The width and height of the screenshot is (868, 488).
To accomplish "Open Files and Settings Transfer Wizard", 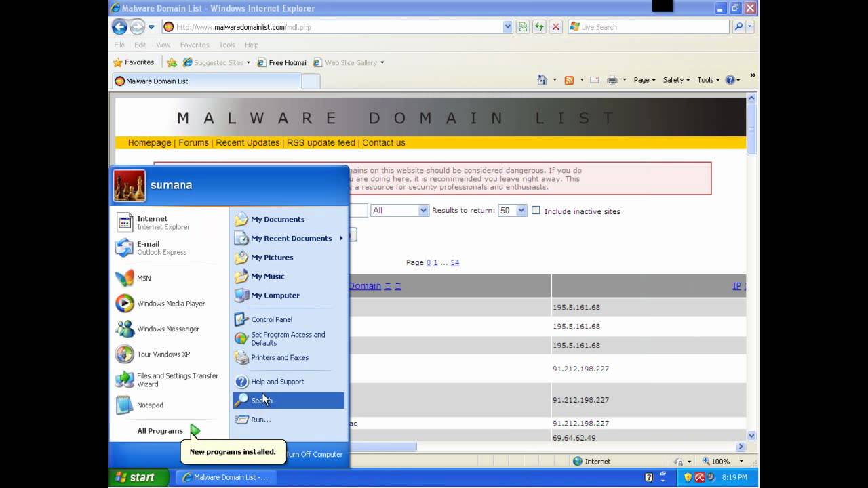I will pyautogui.click(x=170, y=380).
